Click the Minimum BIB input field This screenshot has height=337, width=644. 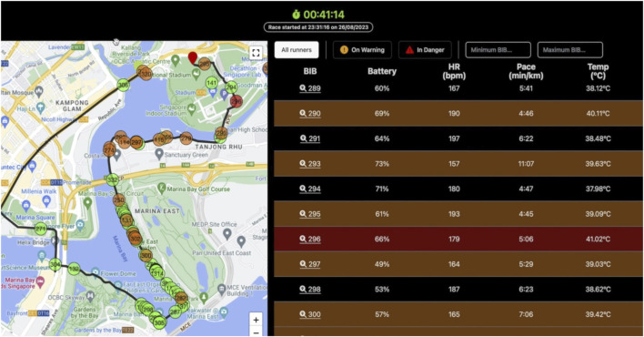coord(498,50)
